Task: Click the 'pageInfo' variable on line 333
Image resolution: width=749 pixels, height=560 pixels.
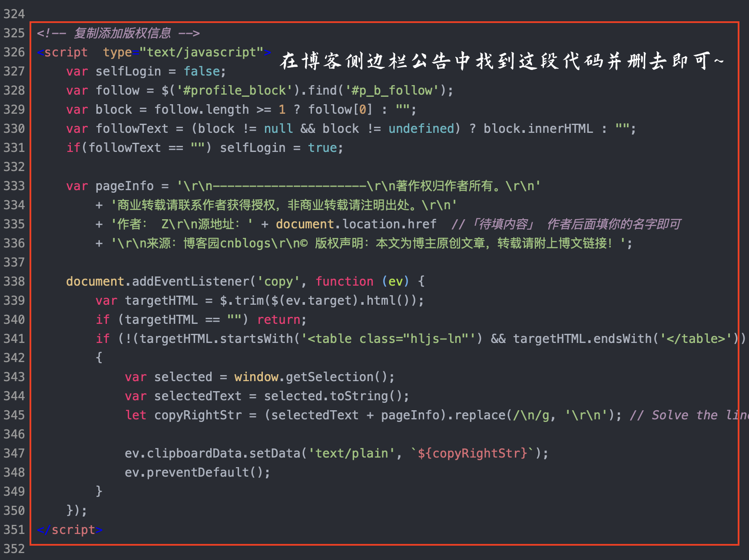Action: [x=125, y=186]
